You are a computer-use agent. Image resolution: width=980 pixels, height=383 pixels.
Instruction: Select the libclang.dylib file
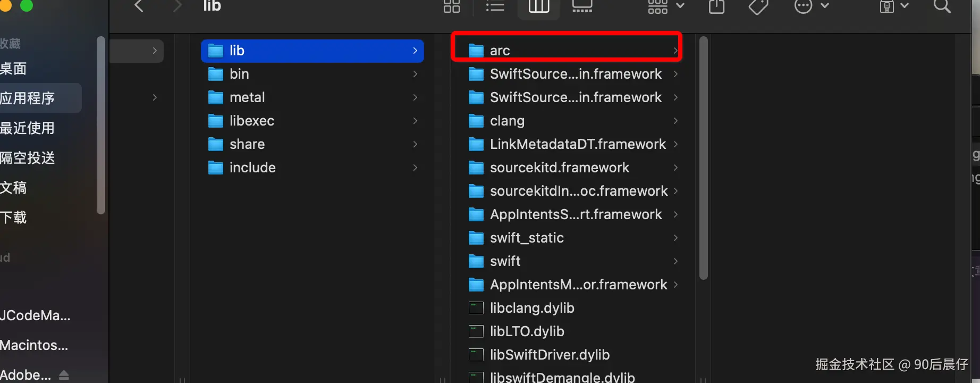(531, 308)
